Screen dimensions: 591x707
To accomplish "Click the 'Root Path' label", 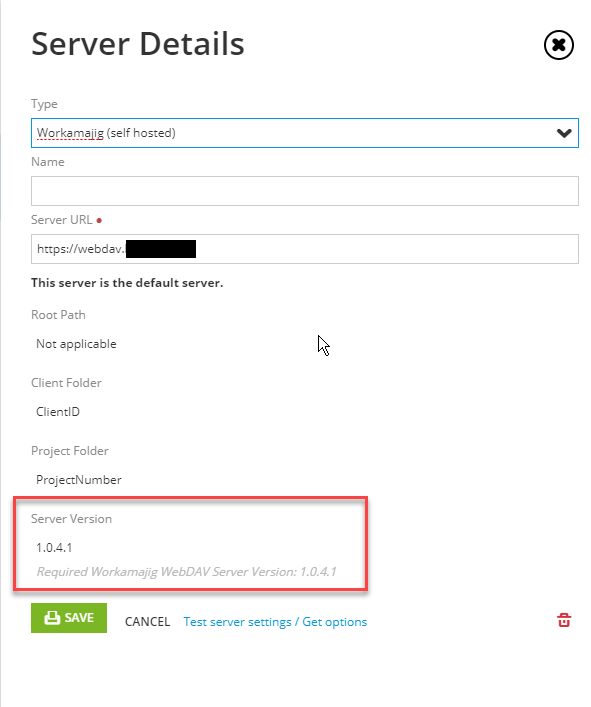I will [58, 315].
